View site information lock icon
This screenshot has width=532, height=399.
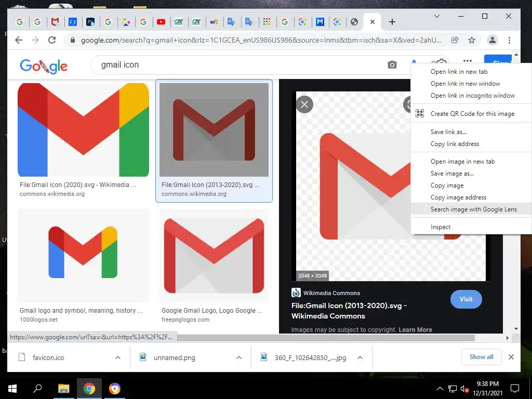tap(72, 40)
